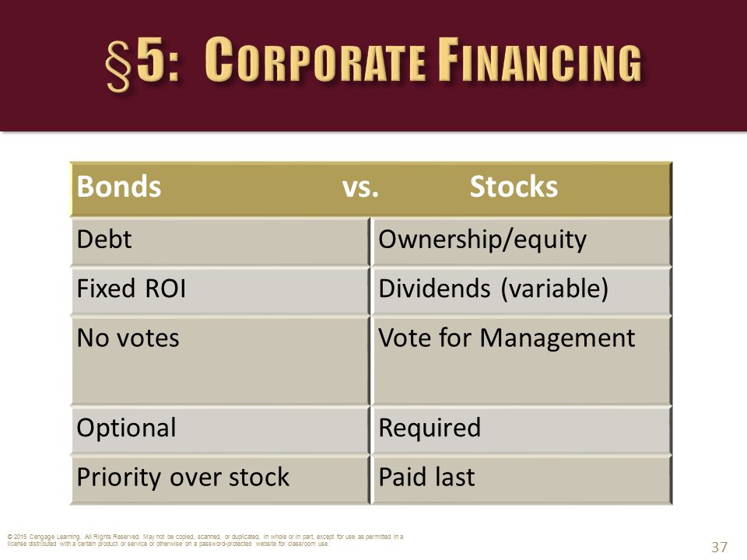Select the 'Vote for Management' cell
Viewport: 747px width, 560px height.
pyautogui.click(x=521, y=360)
